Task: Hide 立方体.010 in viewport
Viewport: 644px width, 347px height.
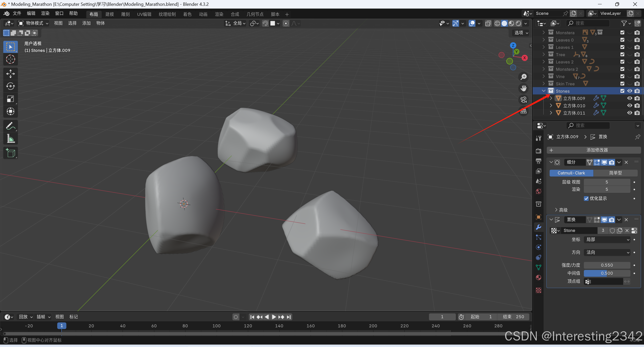Action: point(630,106)
